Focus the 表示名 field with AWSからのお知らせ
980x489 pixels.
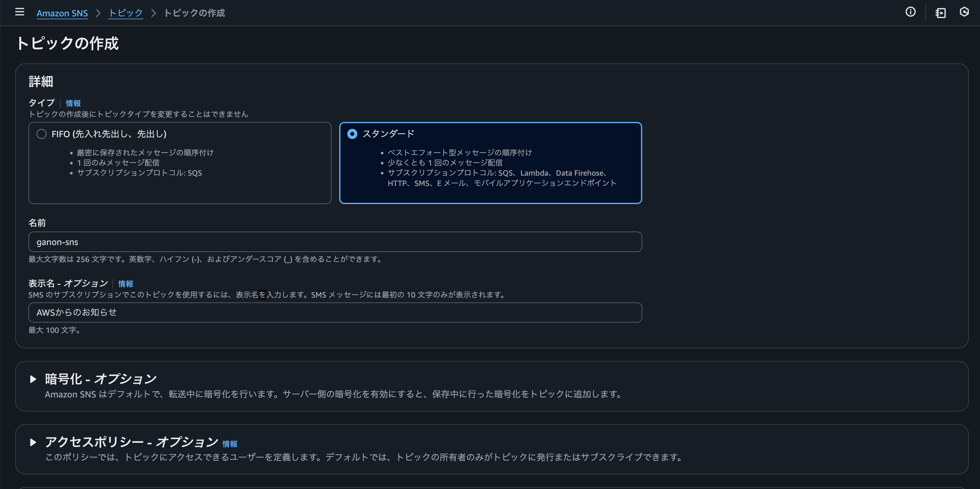pyautogui.click(x=335, y=313)
